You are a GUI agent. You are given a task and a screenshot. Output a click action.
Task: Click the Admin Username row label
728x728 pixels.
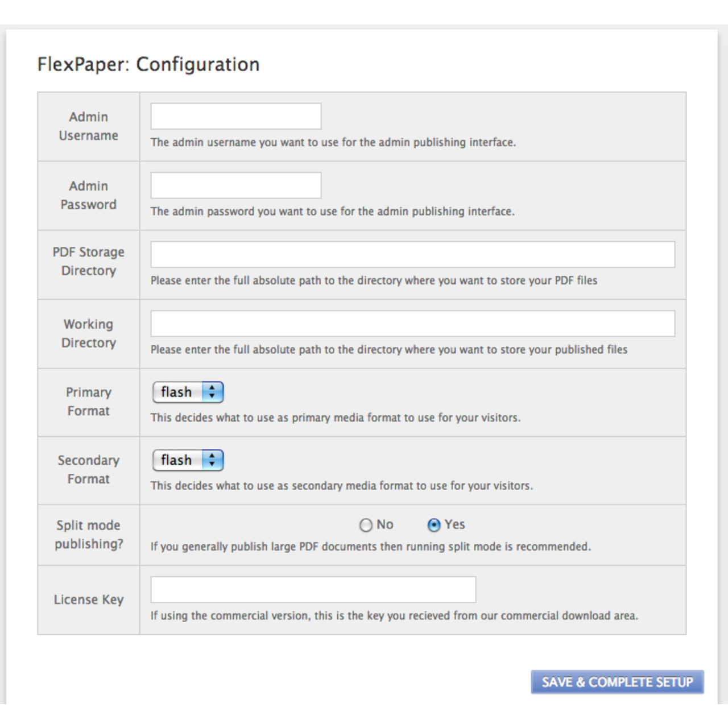click(89, 126)
